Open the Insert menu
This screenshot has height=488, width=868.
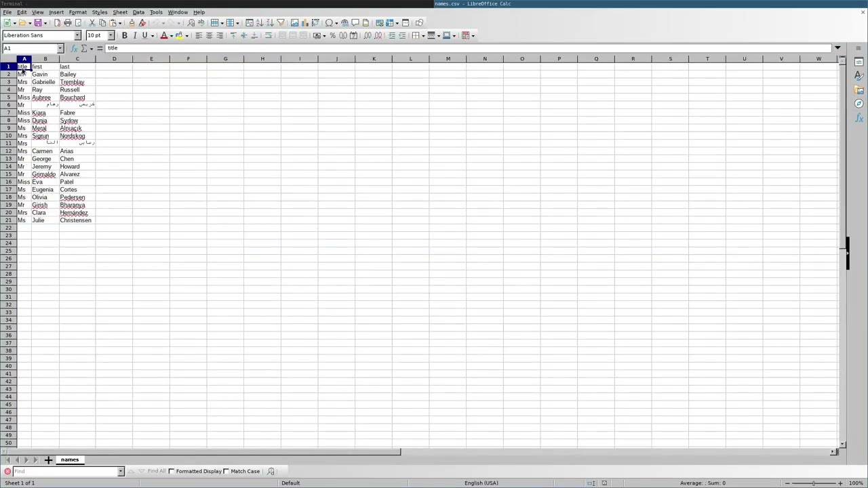tap(56, 12)
